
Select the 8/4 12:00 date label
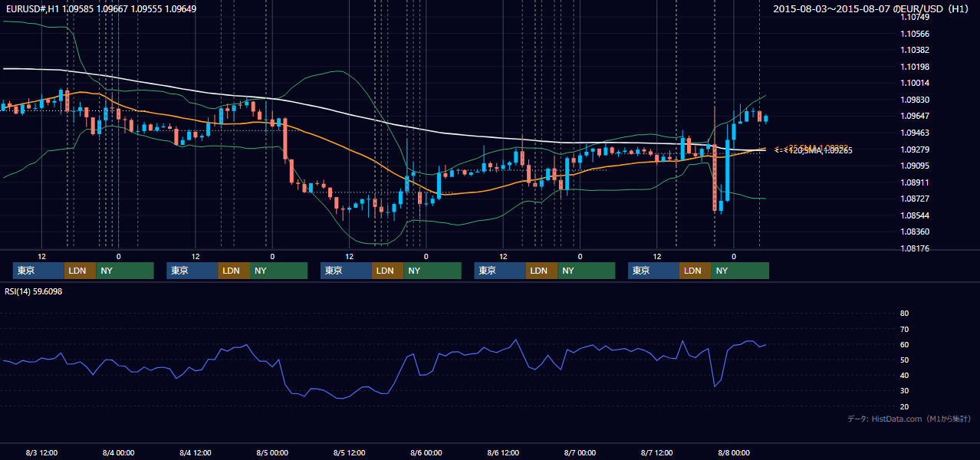(196, 452)
